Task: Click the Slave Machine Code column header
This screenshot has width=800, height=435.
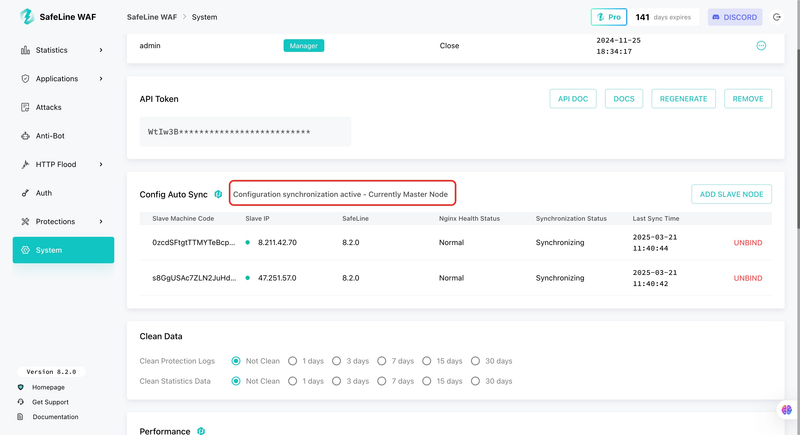Action: [183, 218]
